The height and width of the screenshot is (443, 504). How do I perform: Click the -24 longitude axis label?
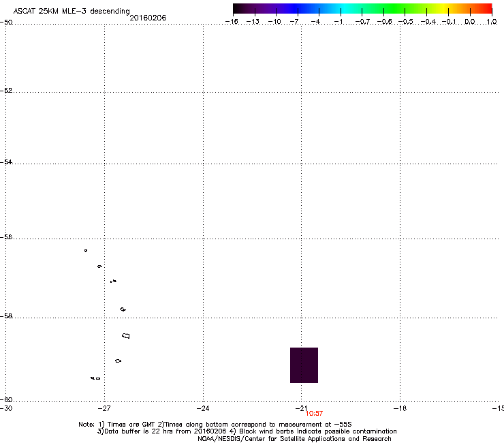click(203, 408)
